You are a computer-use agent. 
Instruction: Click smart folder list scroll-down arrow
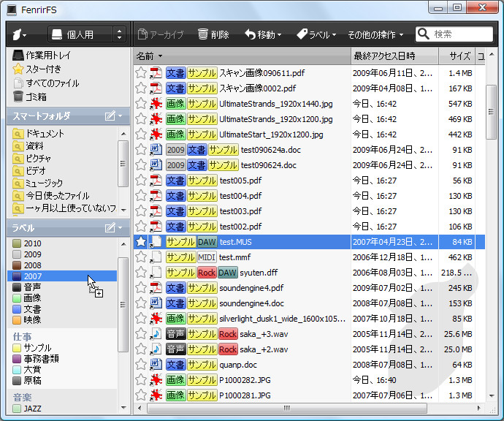(x=123, y=210)
